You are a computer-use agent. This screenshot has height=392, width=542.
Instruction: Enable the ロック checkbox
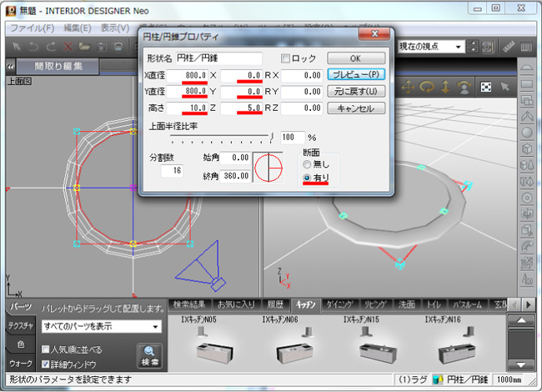(x=286, y=59)
